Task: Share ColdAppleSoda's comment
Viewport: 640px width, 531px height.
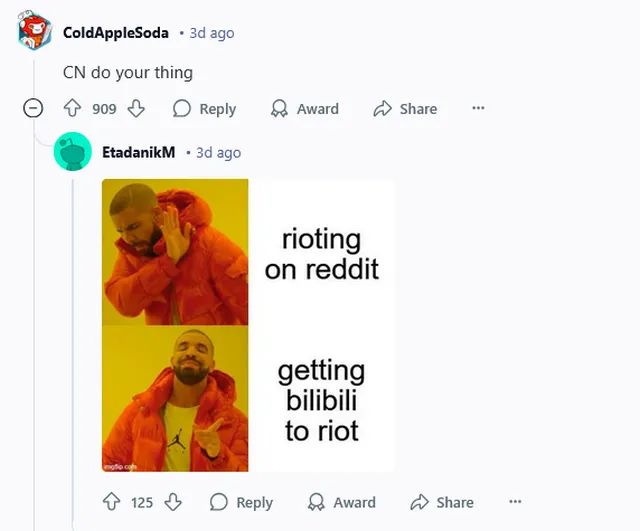Action: coord(405,109)
